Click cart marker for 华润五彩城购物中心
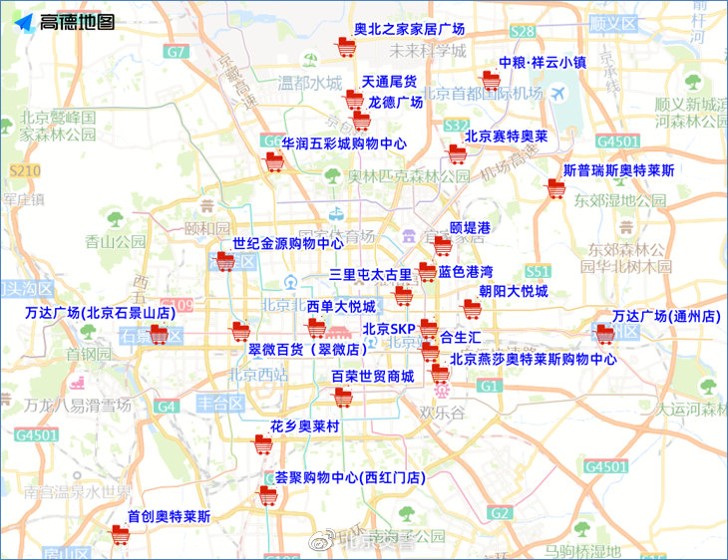 pos(273,161)
